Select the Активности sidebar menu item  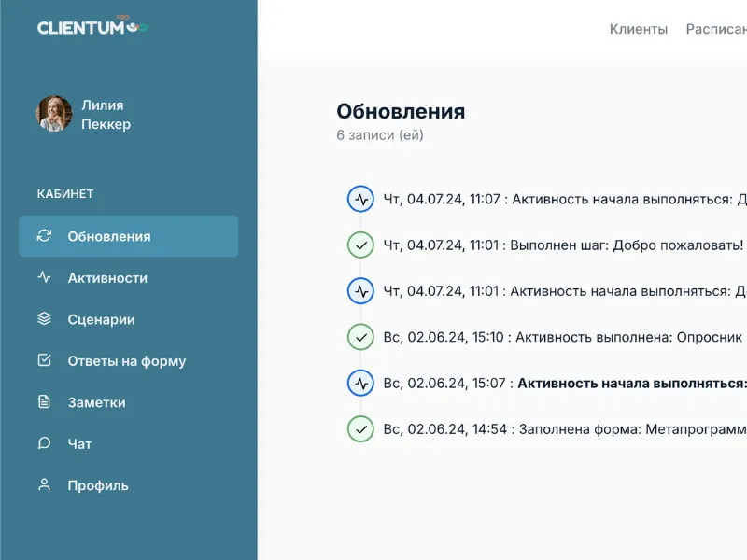coord(107,278)
